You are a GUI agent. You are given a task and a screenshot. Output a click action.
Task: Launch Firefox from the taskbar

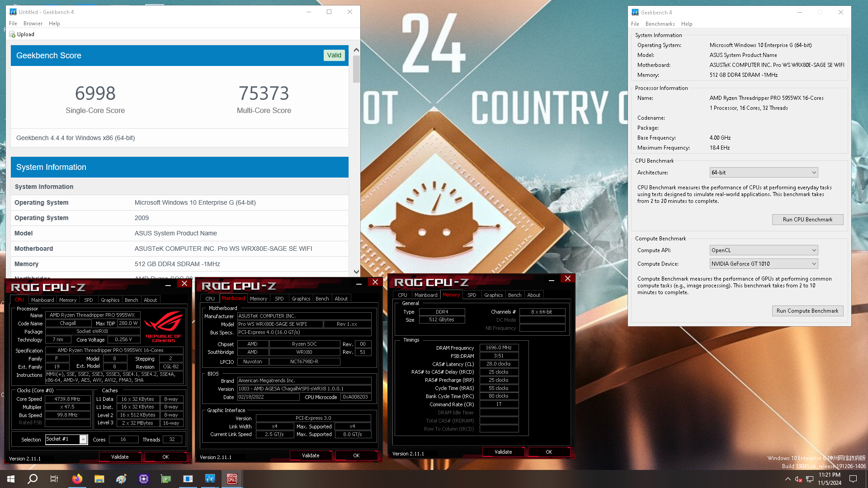[77, 479]
